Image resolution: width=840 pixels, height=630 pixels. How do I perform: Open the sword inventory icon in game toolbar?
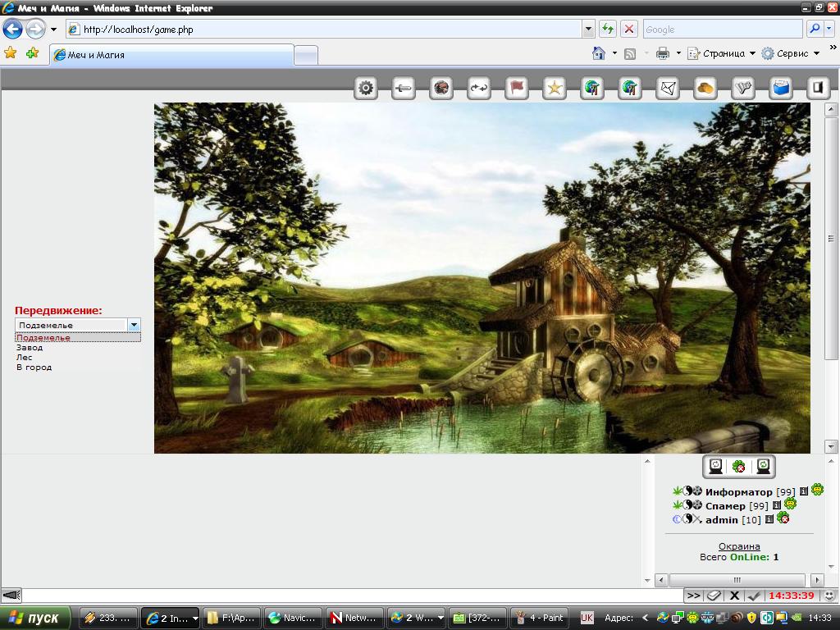coord(404,88)
